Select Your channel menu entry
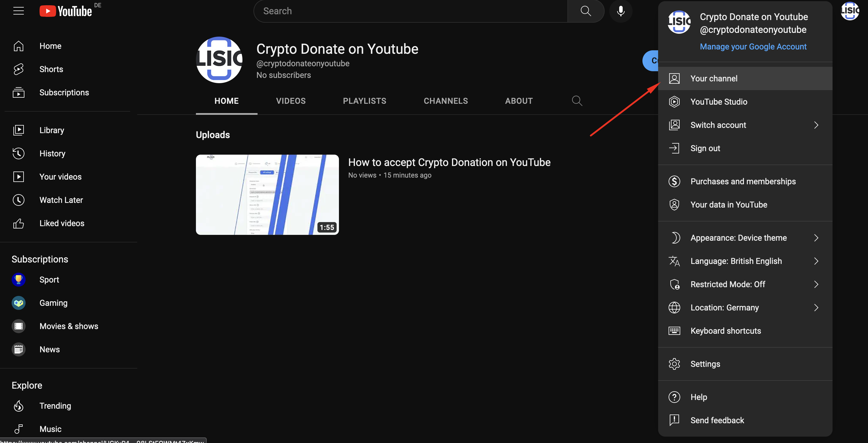The height and width of the screenshot is (443, 868). click(x=745, y=78)
